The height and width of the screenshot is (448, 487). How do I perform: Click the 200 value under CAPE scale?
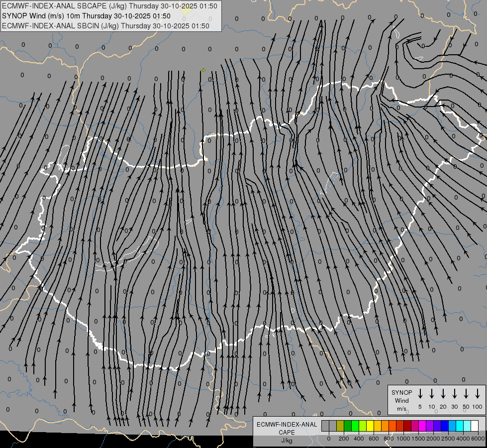(x=344, y=439)
